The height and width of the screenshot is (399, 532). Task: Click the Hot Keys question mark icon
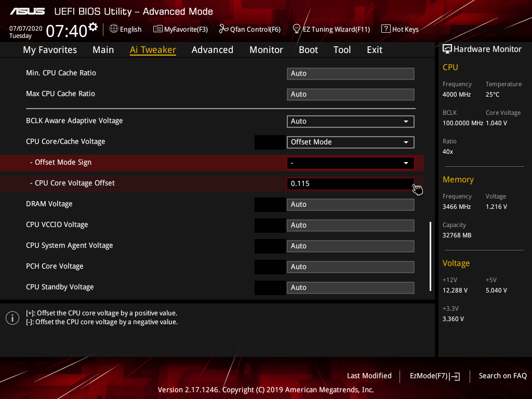(x=386, y=29)
